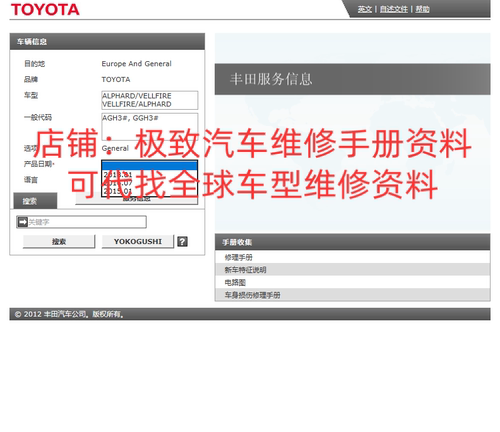500x432 pixels.
Task: Click the 产品日期 label
Action: (39, 164)
